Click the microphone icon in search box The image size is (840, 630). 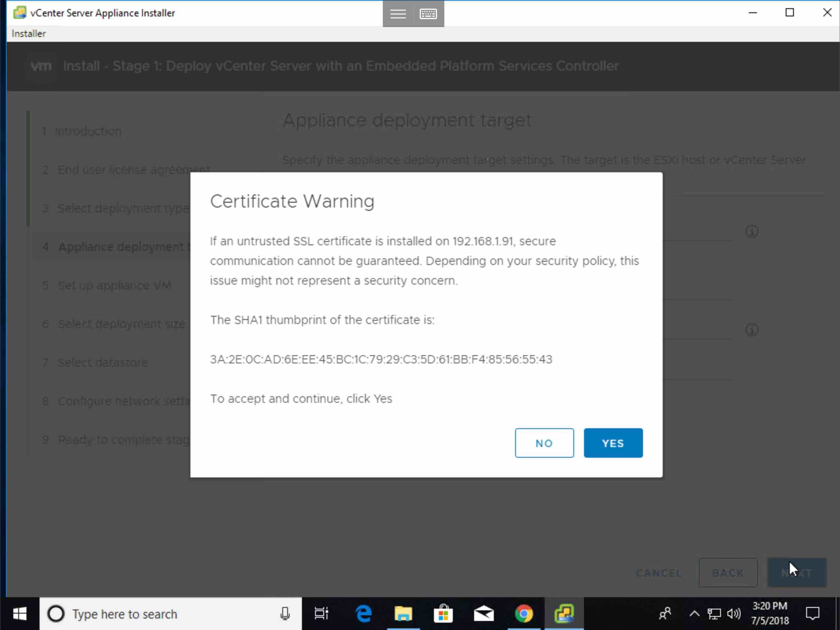(x=285, y=614)
